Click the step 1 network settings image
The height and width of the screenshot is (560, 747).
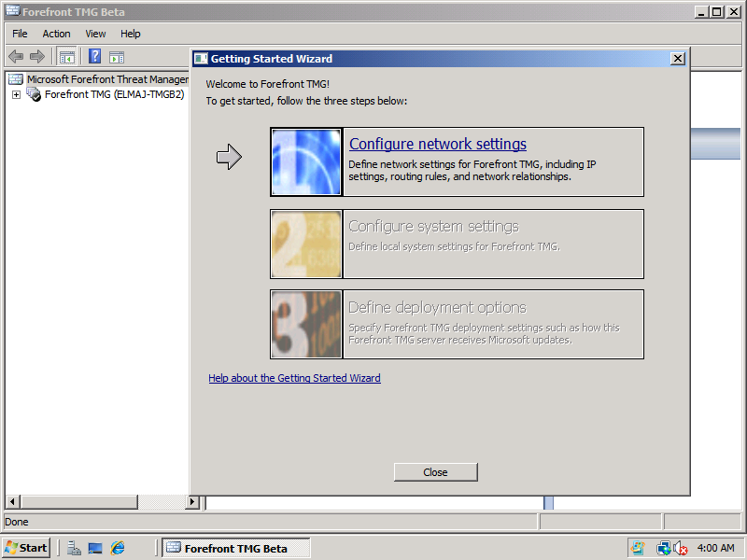(x=306, y=161)
